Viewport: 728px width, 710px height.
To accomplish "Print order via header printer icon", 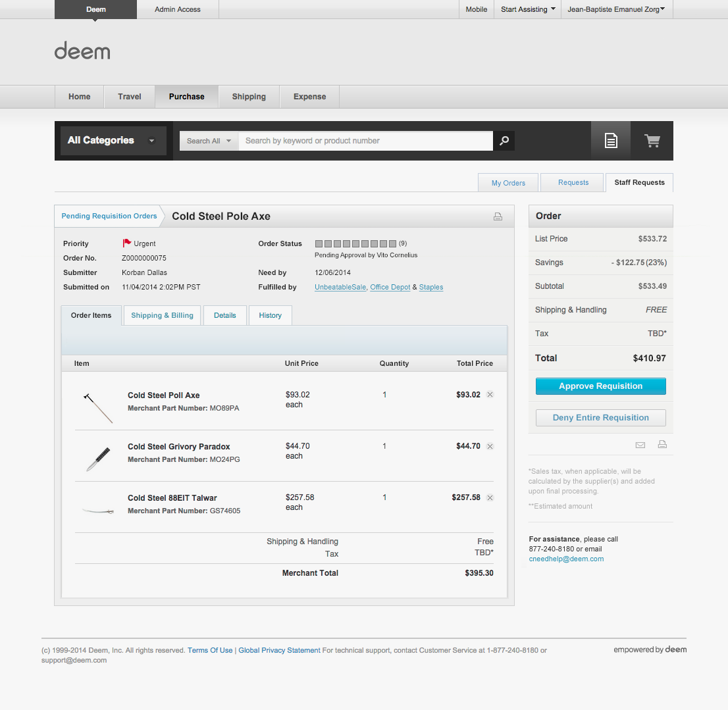I will coord(498,216).
